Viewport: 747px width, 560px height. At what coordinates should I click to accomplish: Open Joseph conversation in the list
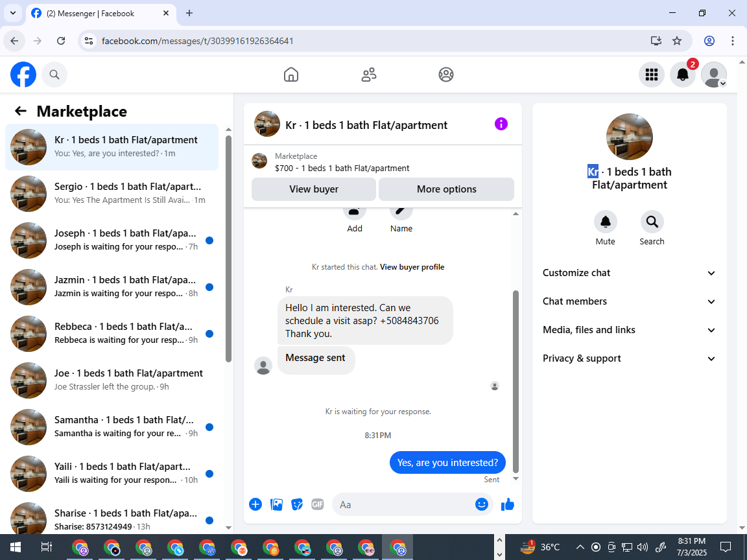pyautogui.click(x=112, y=240)
